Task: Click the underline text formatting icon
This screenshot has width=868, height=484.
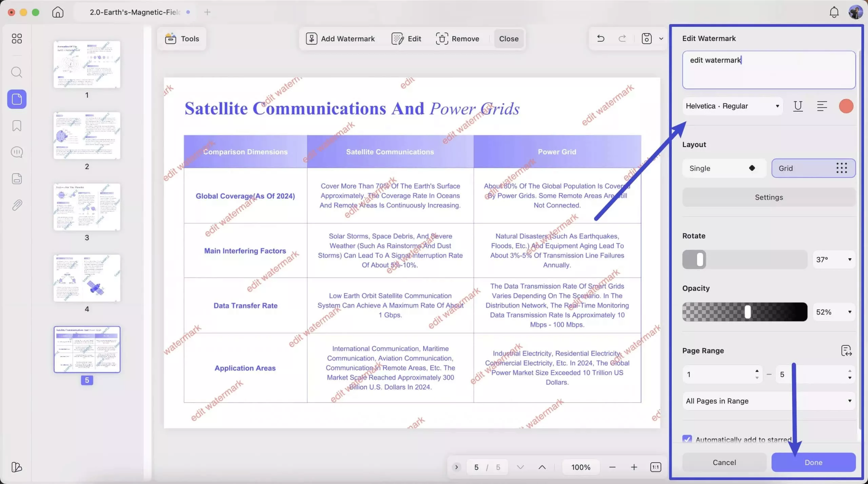Action: coord(798,106)
